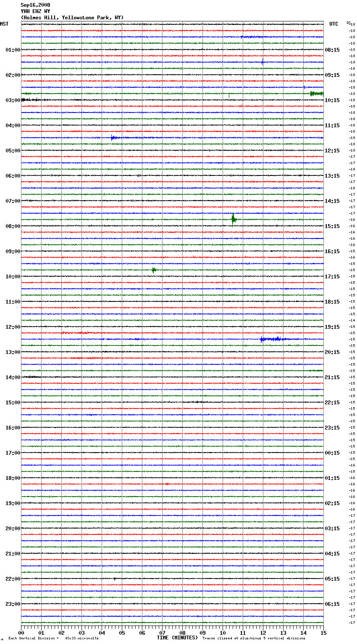Screen dimensions: 357x644
Task: Click minute axis tick label "05"
Action: (x=122, y=633)
